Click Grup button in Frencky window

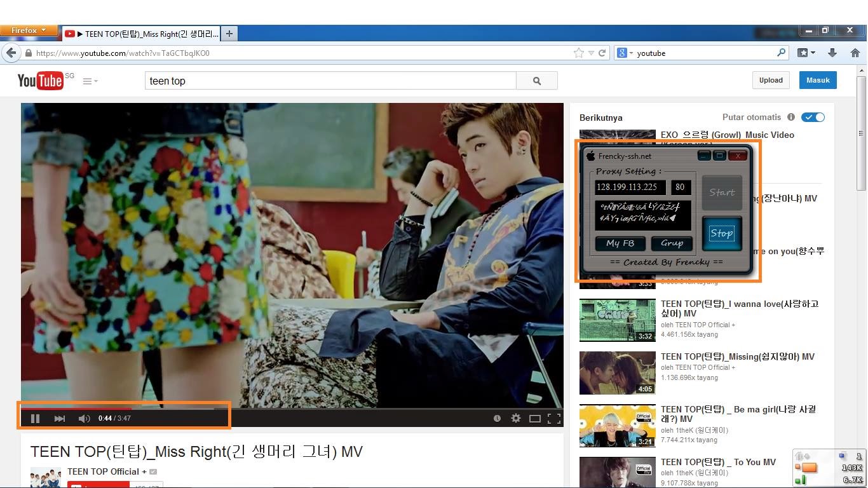point(672,243)
